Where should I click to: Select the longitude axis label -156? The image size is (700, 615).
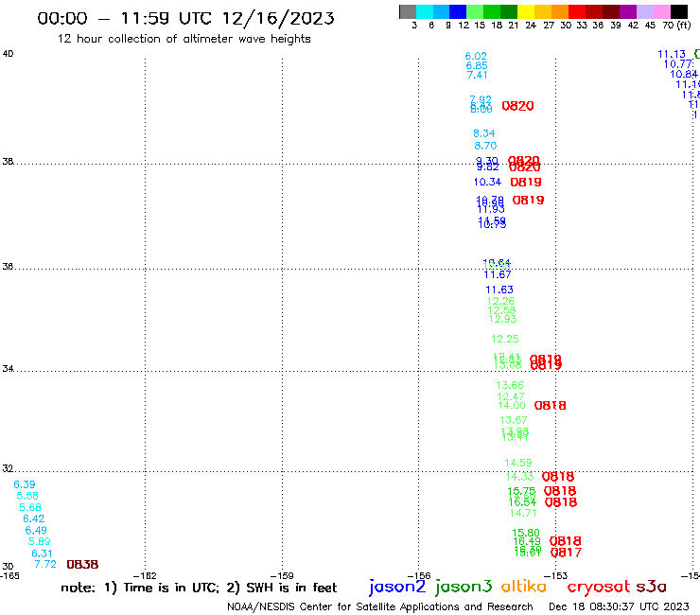point(419,575)
